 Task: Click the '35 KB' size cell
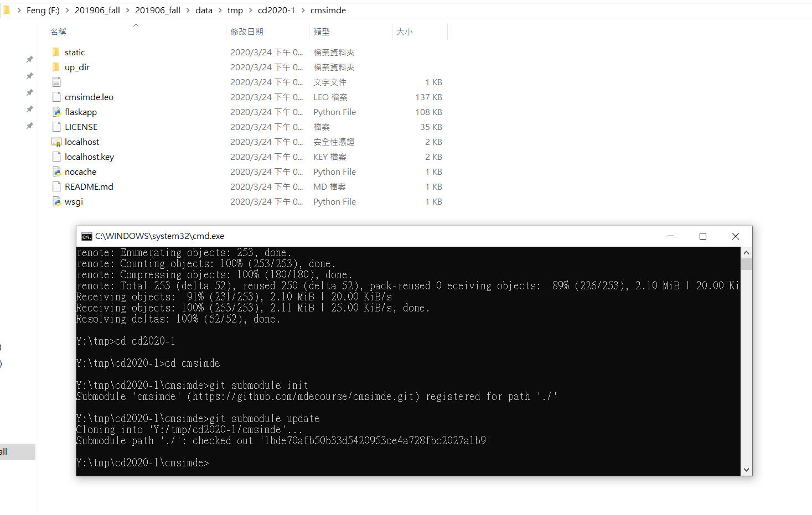point(431,127)
